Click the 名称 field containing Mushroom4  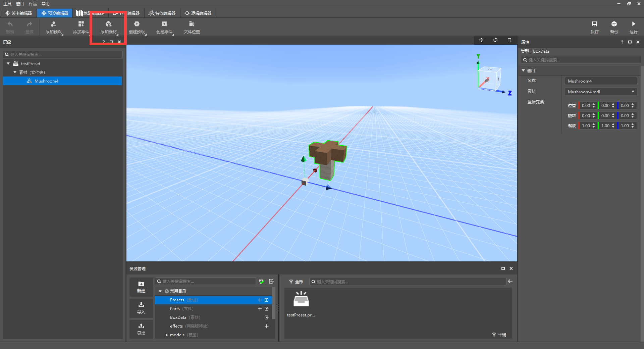(601, 81)
